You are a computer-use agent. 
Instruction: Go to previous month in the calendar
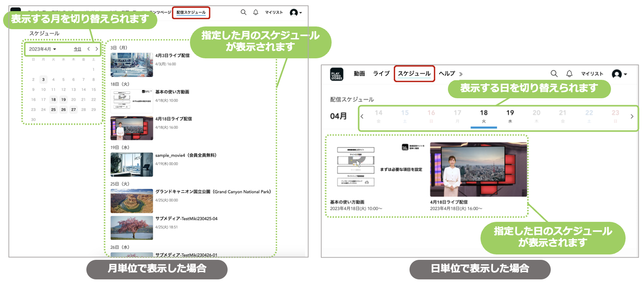point(89,49)
